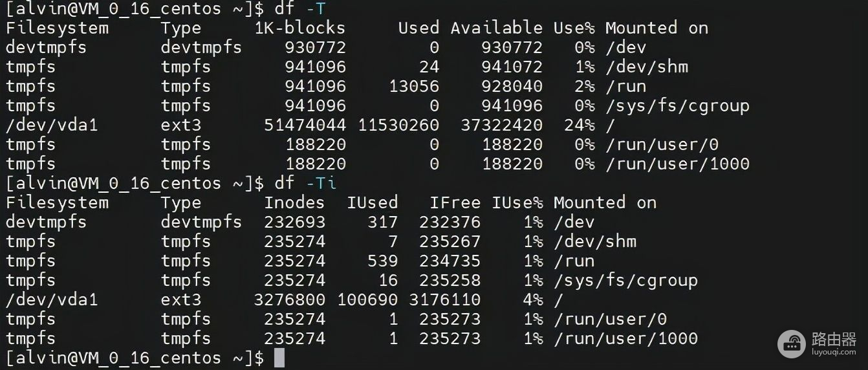Click the 'IUsed' column header
The height and width of the screenshot is (370, 868).
pos(372,202)
